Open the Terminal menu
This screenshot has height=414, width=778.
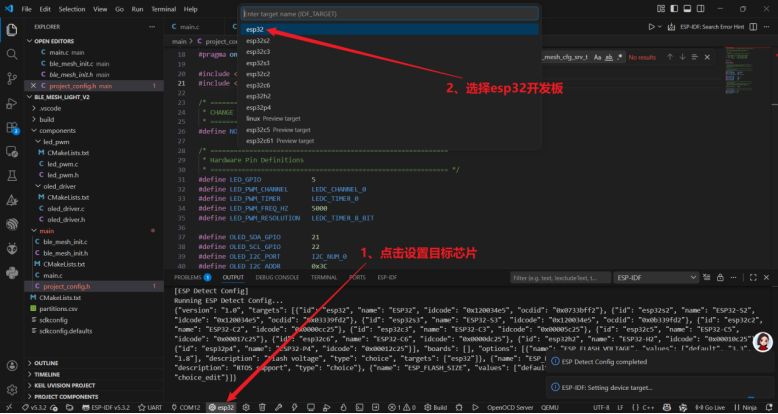(x=163, y=9)
